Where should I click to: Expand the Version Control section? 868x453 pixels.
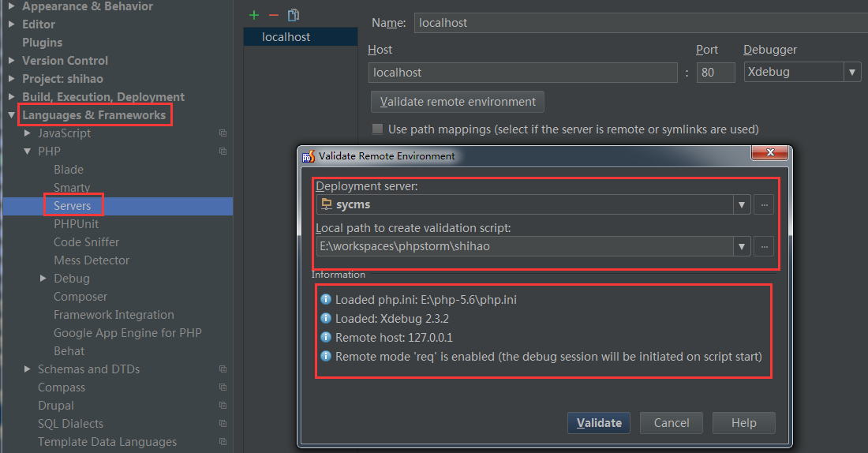point(11,60)
